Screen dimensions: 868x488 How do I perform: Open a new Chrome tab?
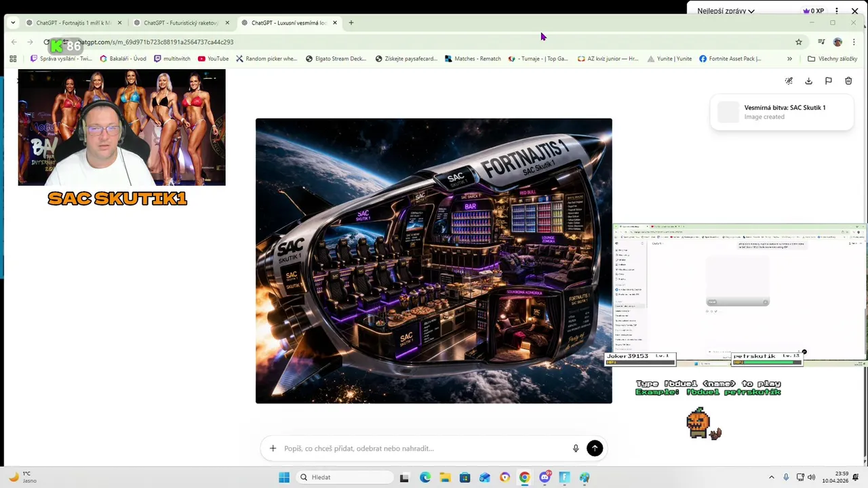[351, 22]
